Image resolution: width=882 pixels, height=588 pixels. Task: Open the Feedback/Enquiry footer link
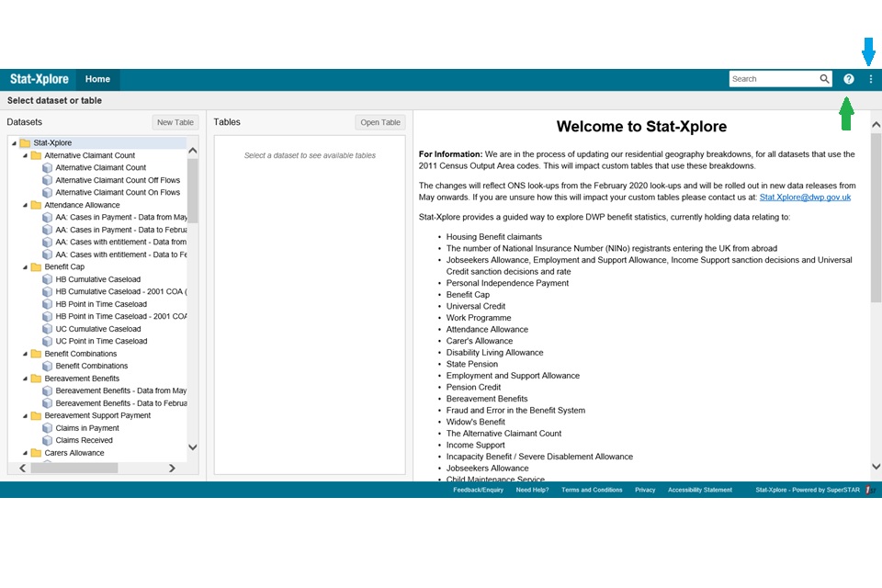pyautogui.click(x=478, y=490)
